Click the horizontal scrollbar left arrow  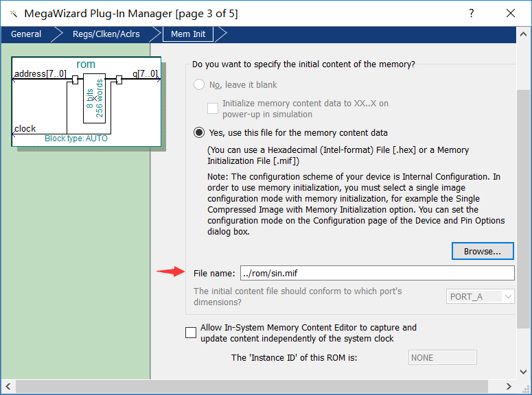(8, 386)
